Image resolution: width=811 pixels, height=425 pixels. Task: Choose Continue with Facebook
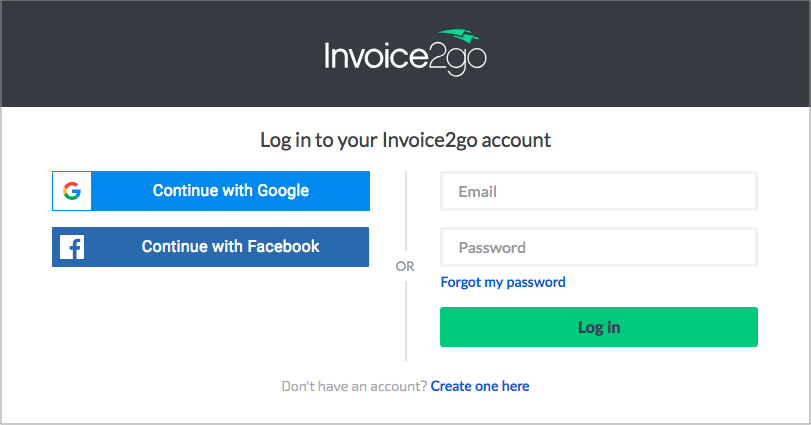click(x=211, y=247)
